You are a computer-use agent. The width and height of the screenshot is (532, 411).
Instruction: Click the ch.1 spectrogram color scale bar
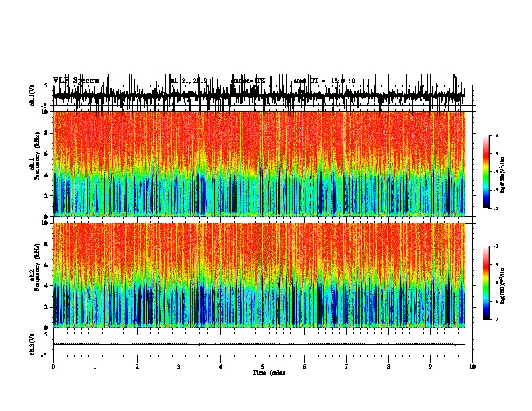(x=486, y=172)
